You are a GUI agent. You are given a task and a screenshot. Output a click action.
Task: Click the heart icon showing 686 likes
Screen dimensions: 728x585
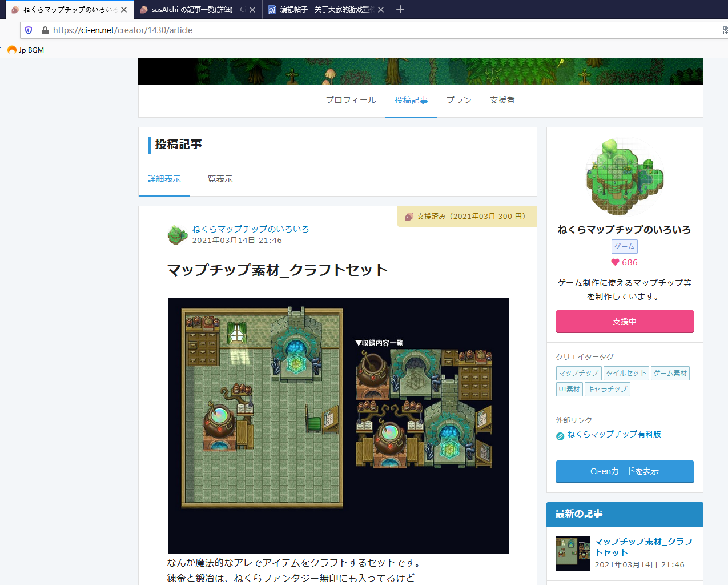[615, 262]
